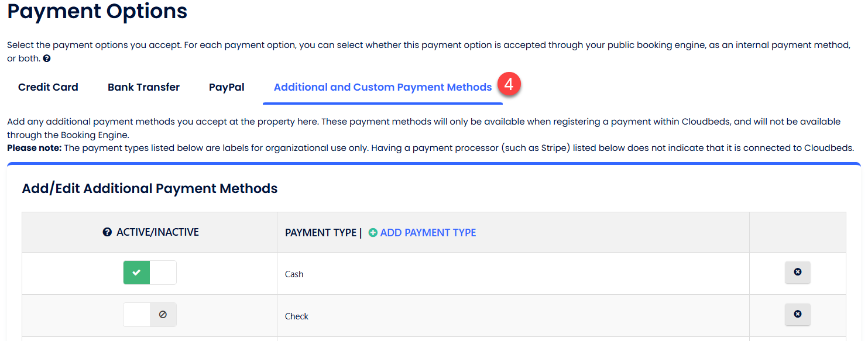Remove the Cash payment type
This screenshot has width=868, height=341.
(797, 273)
